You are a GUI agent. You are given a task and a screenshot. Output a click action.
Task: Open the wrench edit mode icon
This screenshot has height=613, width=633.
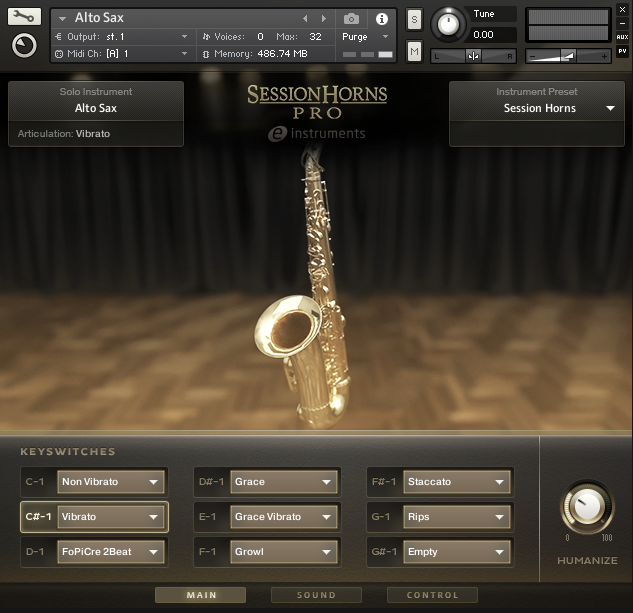[24, 17]
